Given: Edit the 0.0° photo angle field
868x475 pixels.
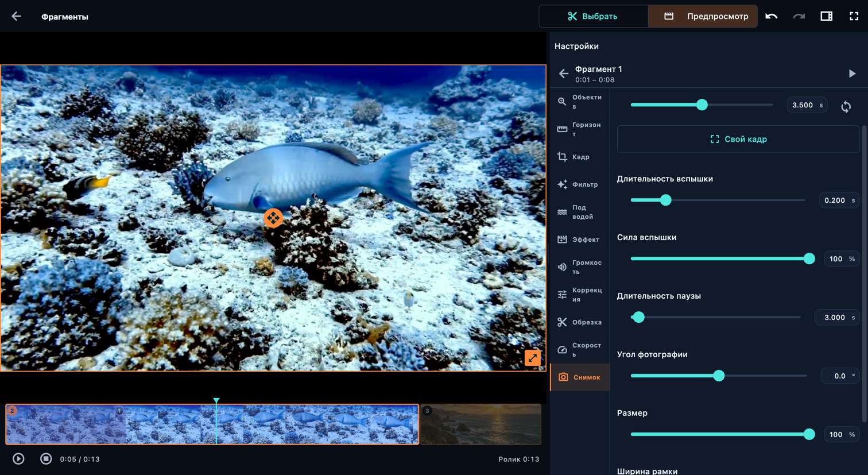Looking at the screenshot, I should click(x=840, y=376).
